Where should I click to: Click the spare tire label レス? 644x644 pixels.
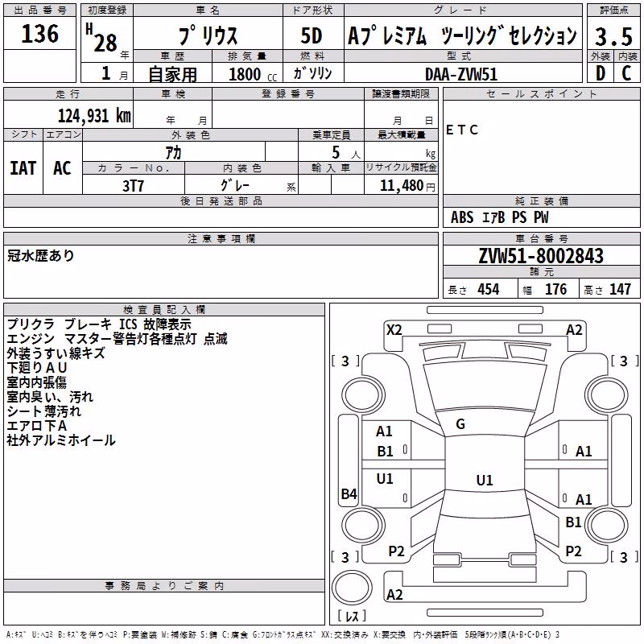click(x=352, y=616)
